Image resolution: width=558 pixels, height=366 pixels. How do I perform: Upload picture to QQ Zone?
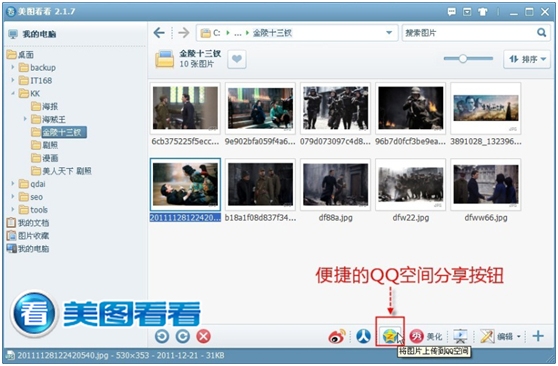tap(389, 336)
